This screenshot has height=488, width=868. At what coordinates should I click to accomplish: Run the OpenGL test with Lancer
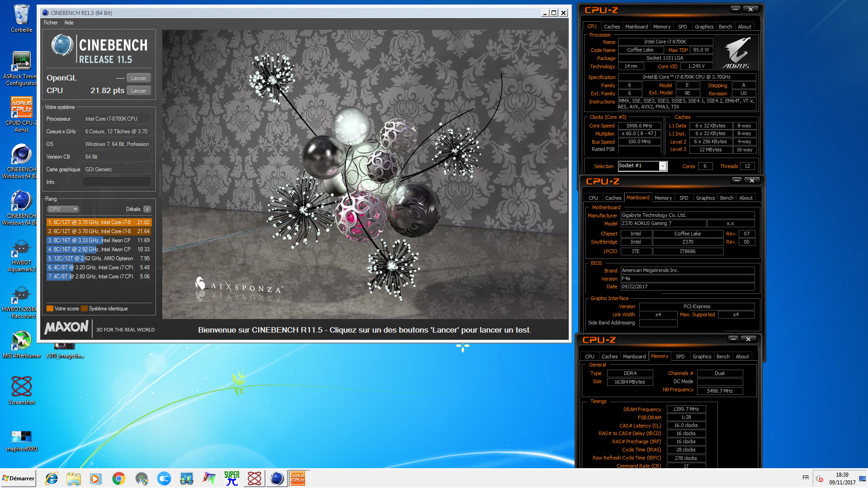point(138,78)
